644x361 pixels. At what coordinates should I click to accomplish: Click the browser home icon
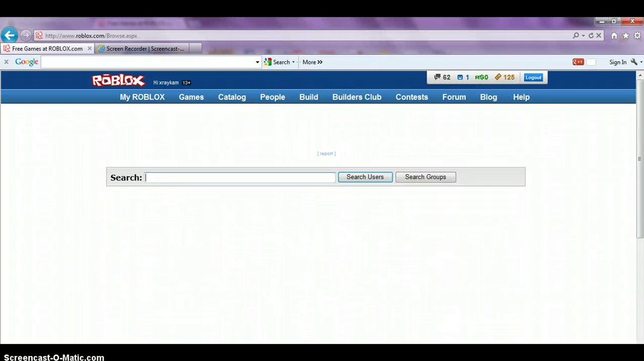[614, 36]
